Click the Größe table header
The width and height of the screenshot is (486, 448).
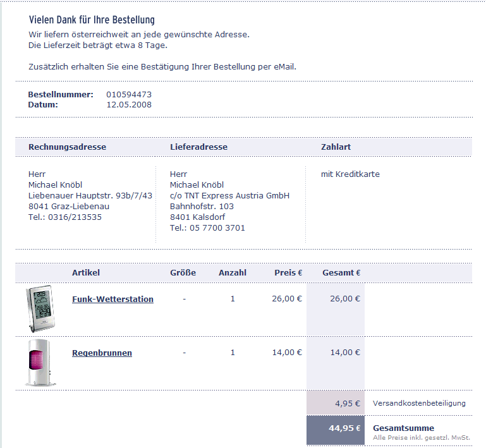[183, 272]
